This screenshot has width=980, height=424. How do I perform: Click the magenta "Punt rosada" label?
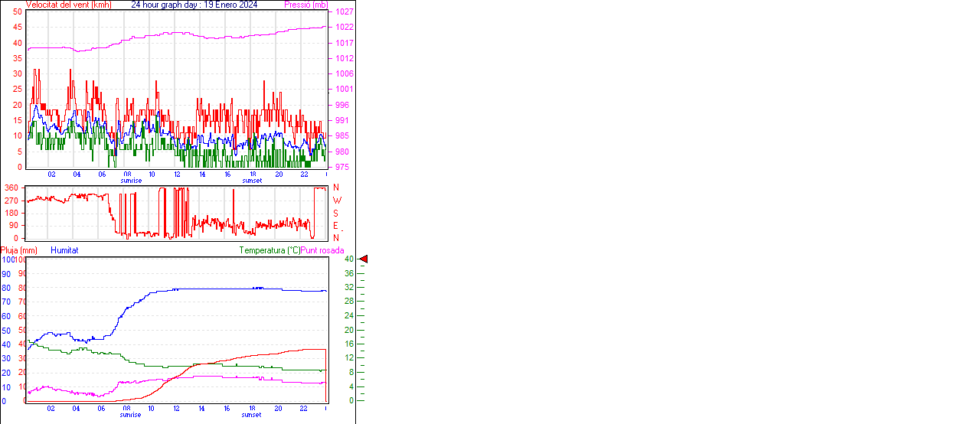[322, 250]
